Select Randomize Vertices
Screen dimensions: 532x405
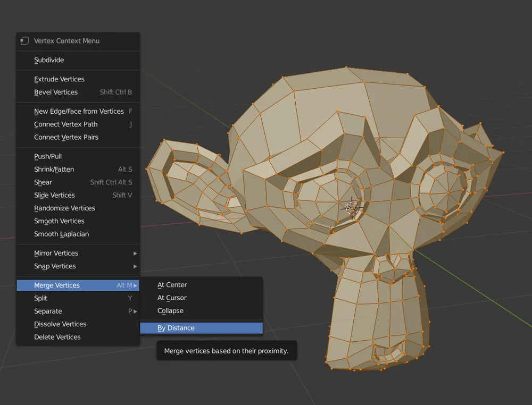coord(64,208)
